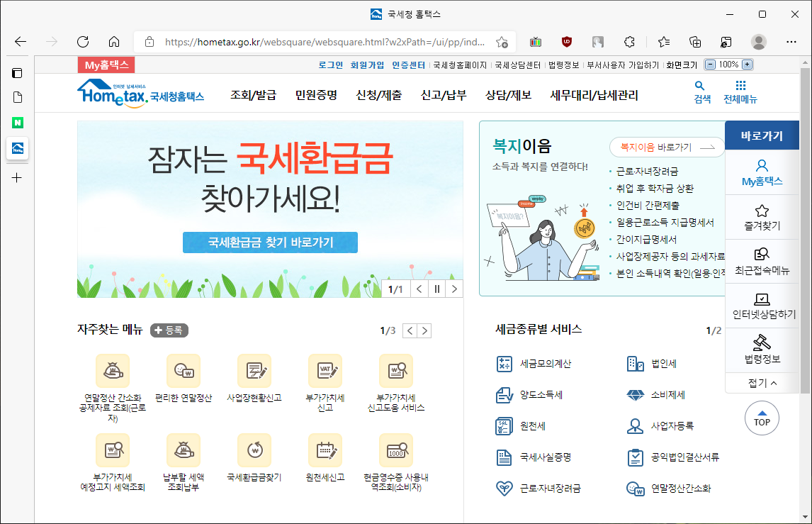Click the 사업자등록 person icon
The image size is (812, 524).
(x=635, y=426)
